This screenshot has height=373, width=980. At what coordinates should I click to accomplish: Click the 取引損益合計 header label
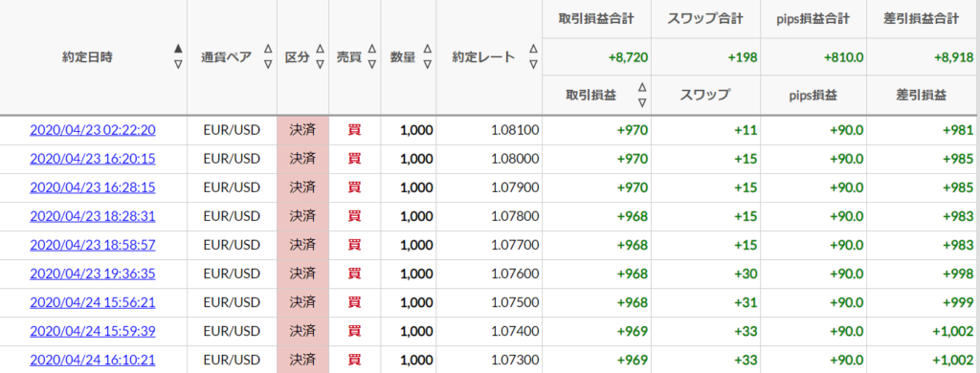(x=596, y=19)
